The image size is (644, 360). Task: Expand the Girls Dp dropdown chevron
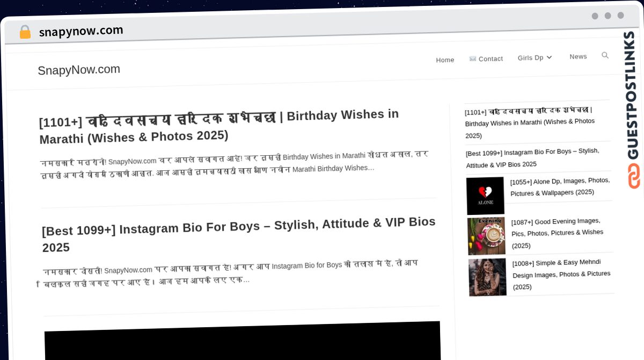[549, 57]
